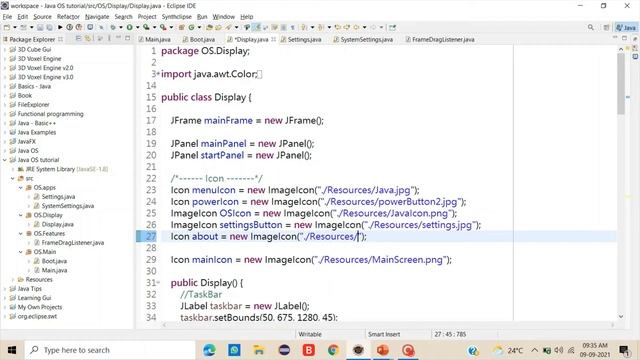Image resolution: width=640 pixels, height=360 pixels.
Task: Expand the JRE System Library node
Action: tap(13, 169)
